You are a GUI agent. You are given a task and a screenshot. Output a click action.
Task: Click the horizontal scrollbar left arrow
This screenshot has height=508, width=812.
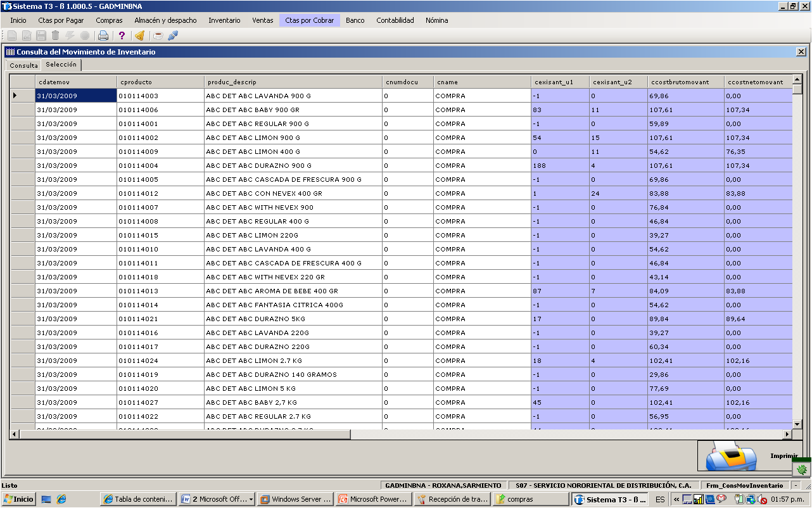tap(14, 435)
